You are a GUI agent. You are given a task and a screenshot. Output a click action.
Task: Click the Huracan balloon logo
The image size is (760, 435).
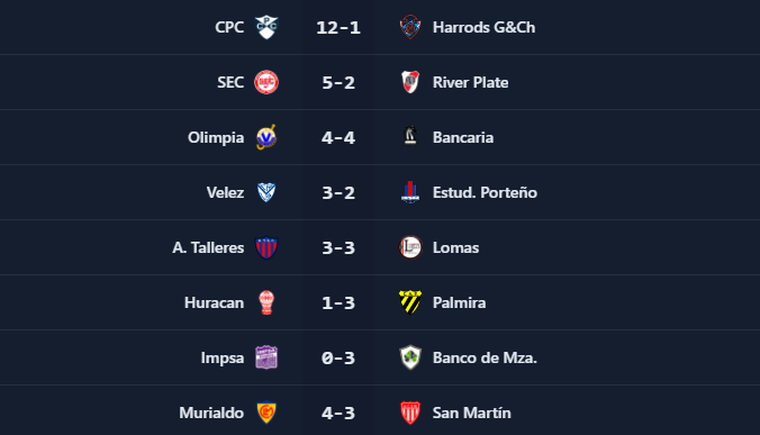[266, 302]
